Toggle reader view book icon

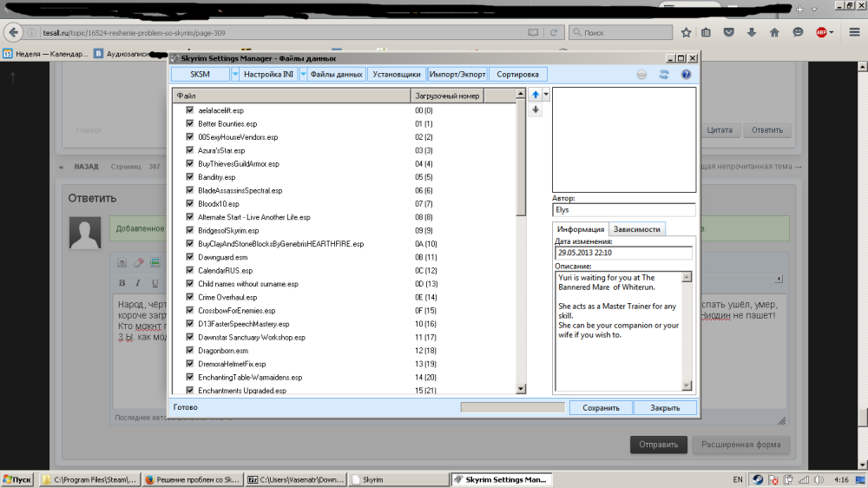[533, 33]
